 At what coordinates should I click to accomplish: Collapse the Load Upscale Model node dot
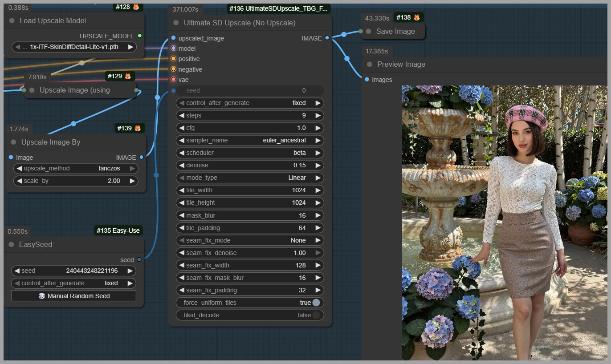pyautogui.click(x=12, y=21)
